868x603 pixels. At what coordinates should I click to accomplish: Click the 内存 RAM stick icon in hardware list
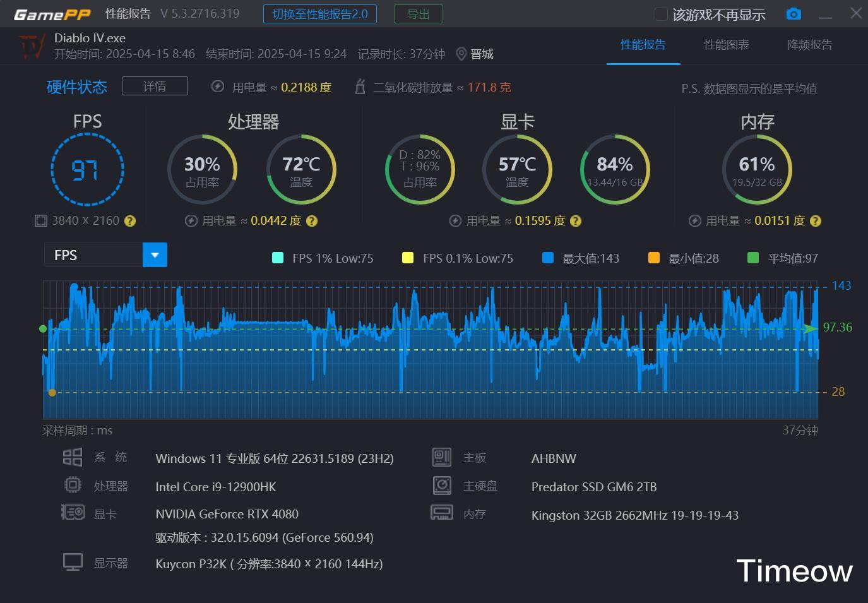pos(442,512)
